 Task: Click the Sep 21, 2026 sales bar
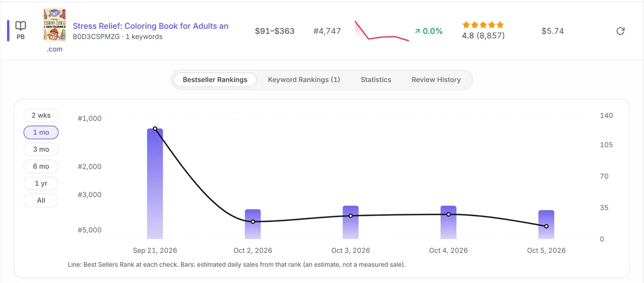pos(155,184)
